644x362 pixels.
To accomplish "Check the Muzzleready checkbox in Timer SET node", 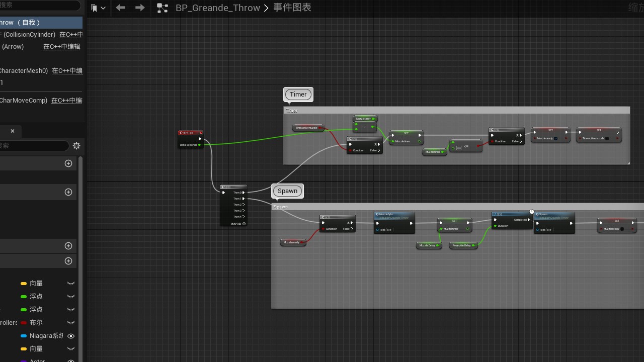I will coord(555,138).
